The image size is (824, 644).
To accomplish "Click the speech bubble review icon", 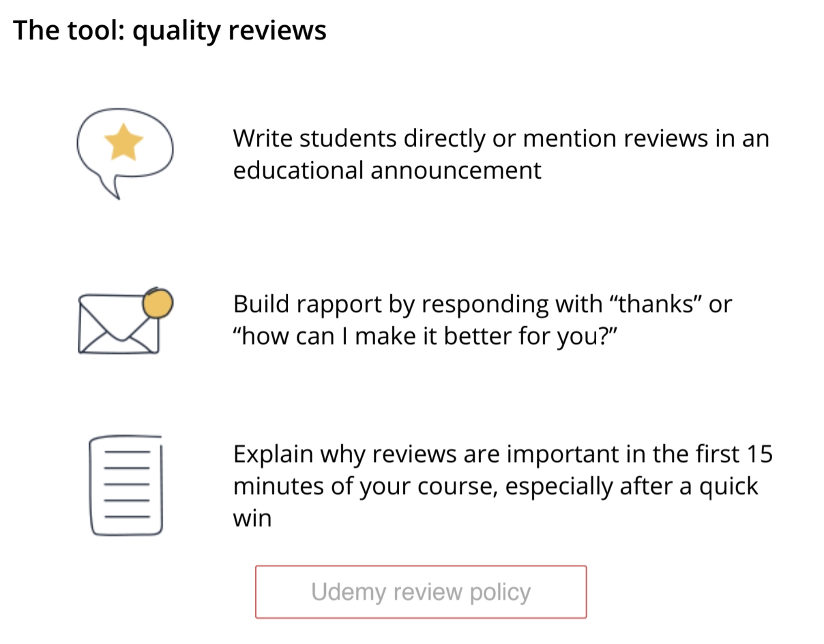I will 125,153.
